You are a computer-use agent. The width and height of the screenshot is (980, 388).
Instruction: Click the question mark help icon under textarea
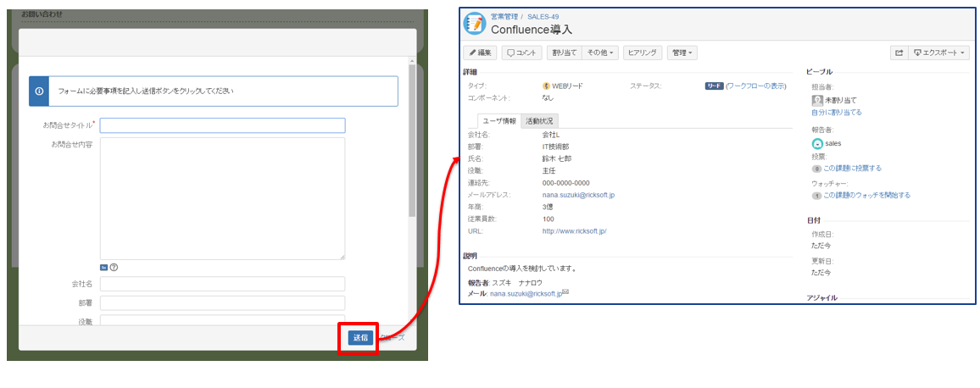click(114, 268)
